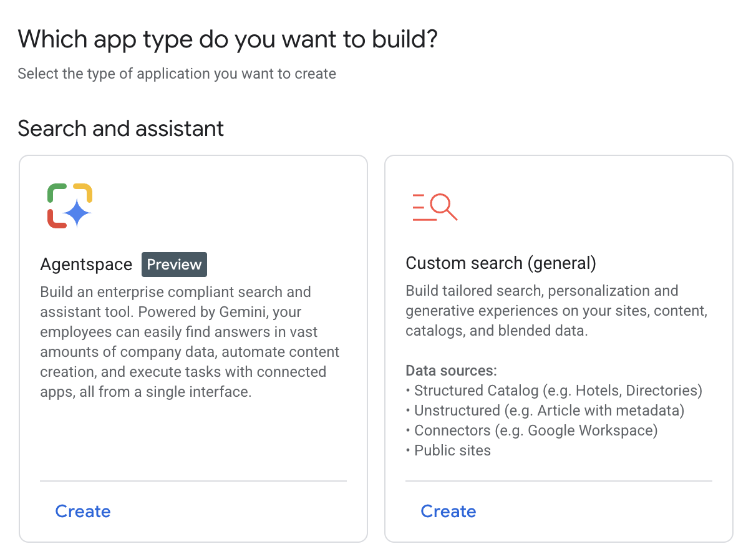Image resolution: width=756 pixels, height=554 pixels.
Task: Click the page title asking which app type
Action: coord(228,39)
